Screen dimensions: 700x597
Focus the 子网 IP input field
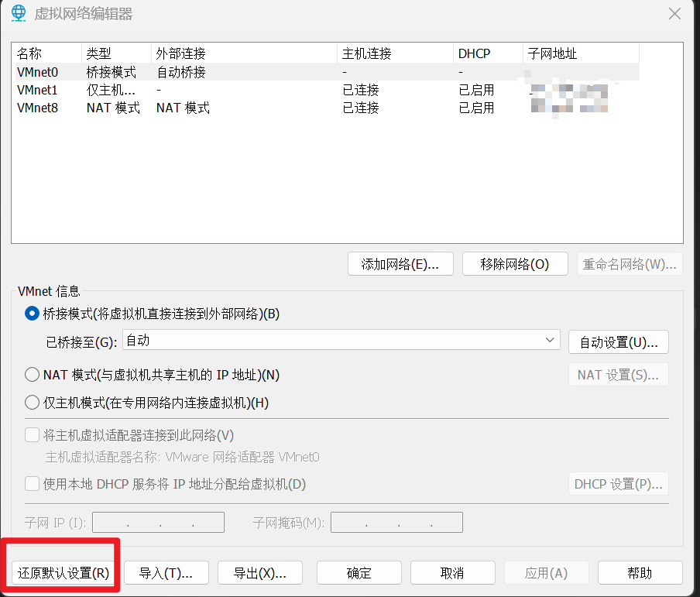pos(159,522)
